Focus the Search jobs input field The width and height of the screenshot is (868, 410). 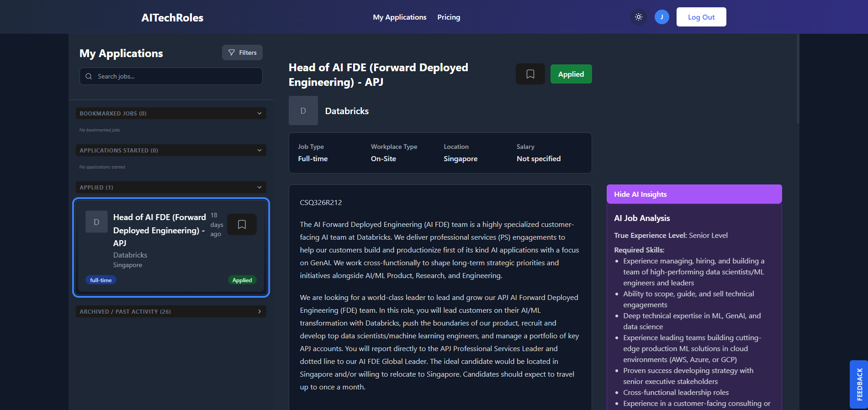coord(171,76)
